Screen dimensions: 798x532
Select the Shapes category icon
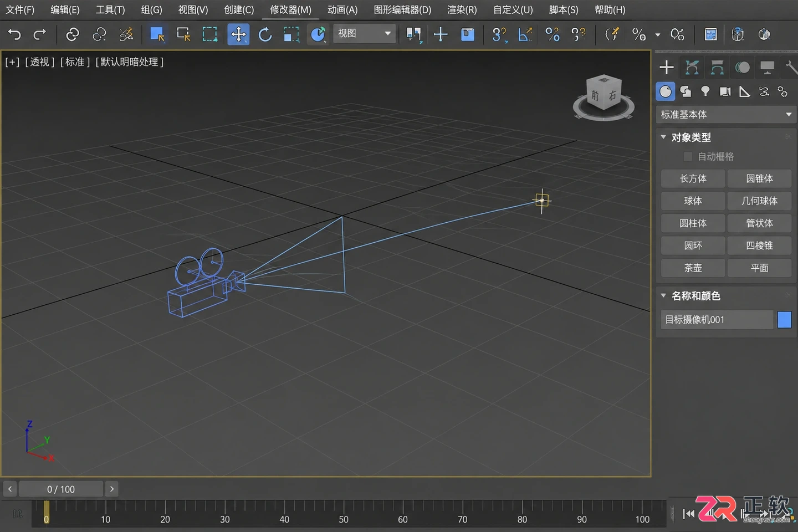click(686, 91)
